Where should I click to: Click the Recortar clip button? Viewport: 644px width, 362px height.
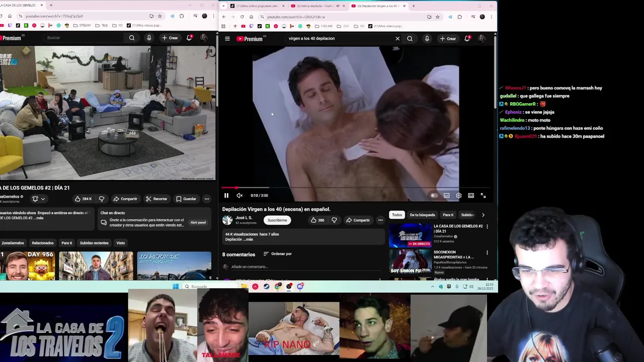pyautogui.click(x=156, y=199)
